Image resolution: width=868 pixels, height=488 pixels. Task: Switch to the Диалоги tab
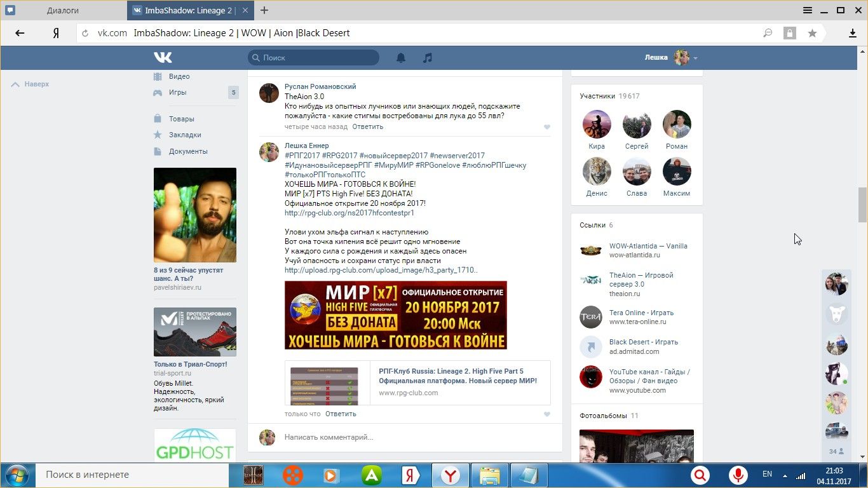[63, 10]
